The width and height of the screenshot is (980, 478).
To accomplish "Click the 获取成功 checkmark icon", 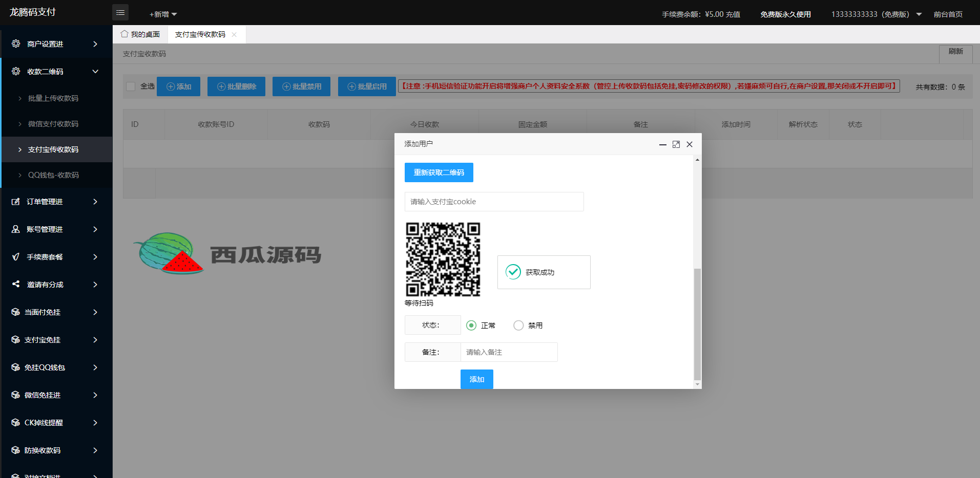I will 513,272.
